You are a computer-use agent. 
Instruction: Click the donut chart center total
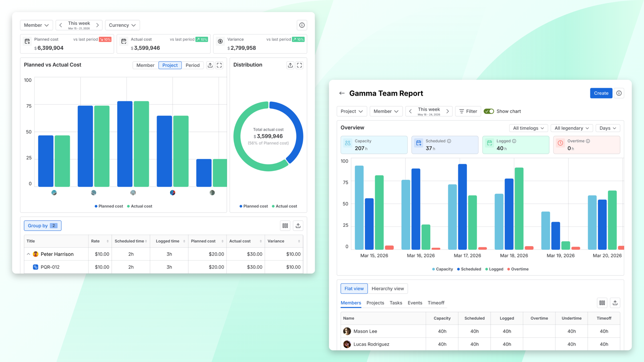pyautogui.click(x=268, y=136)
